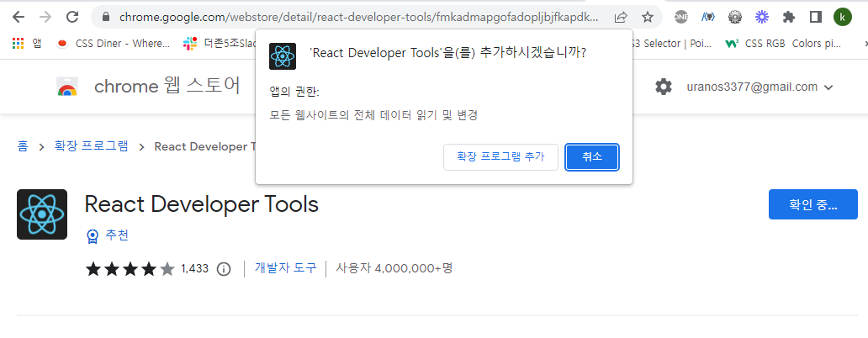Screen dimensions: 868x338
Task: Show more bookmarks with overflow chevron
Action: point(864,43)
